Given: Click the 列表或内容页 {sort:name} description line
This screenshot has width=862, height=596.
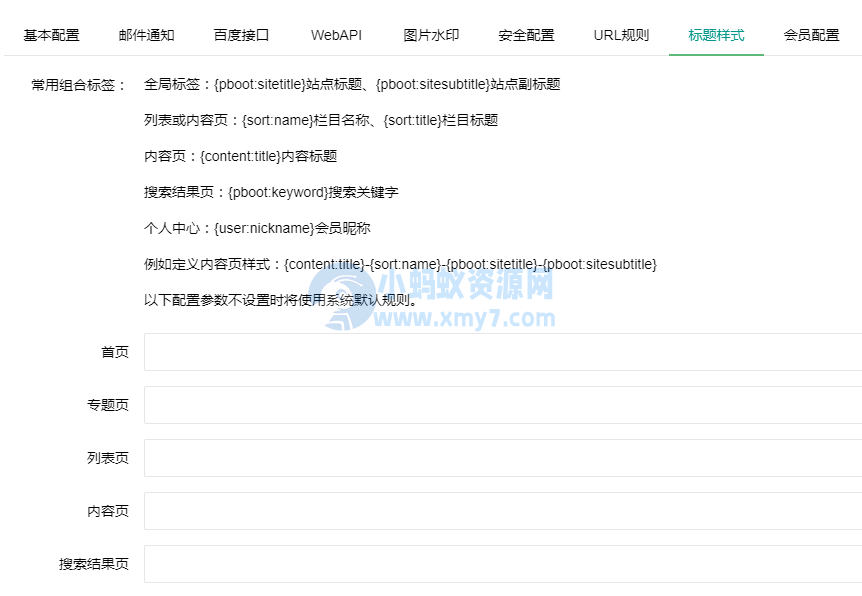Looking at the screenshot, I should pyautogui.click(x=321, y=120).
